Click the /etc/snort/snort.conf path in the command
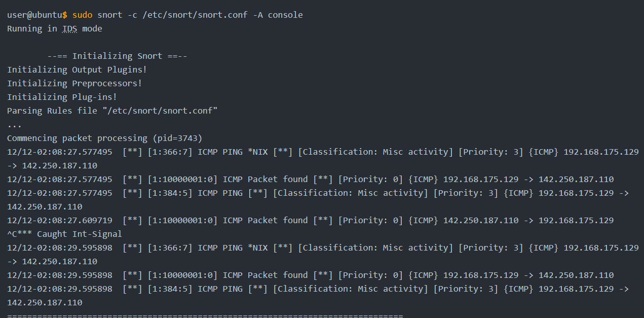The image size is (644, 318). pyautogui.click(x=195, y=15)
